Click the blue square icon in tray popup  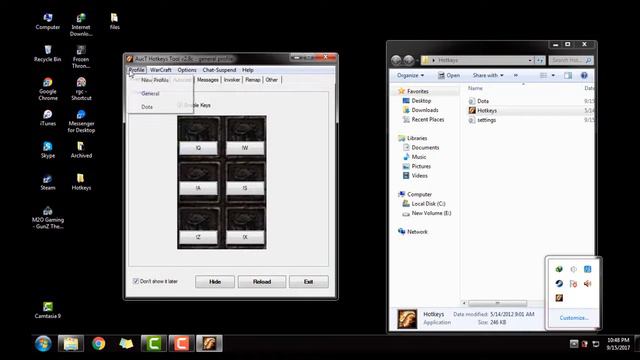pos(587,269)
